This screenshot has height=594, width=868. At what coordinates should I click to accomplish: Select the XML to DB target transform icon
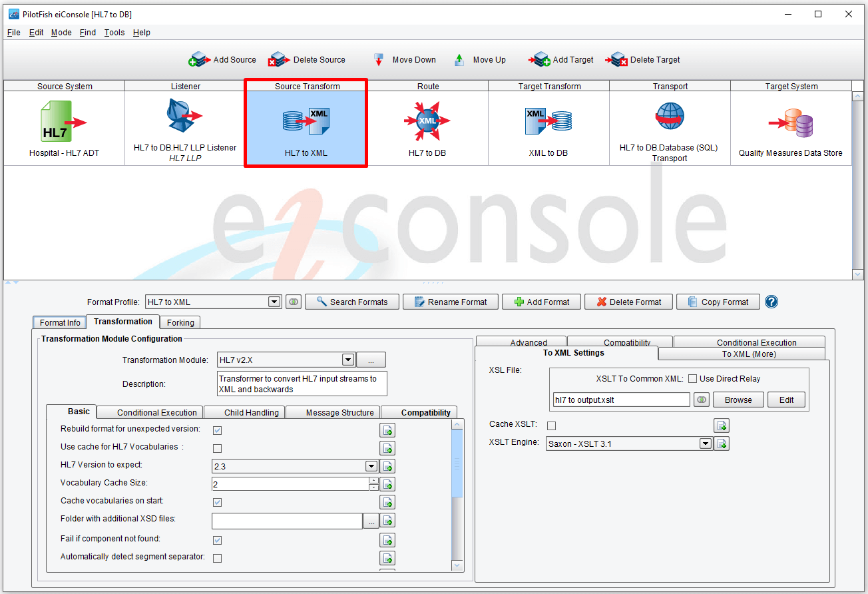point(548,121)
